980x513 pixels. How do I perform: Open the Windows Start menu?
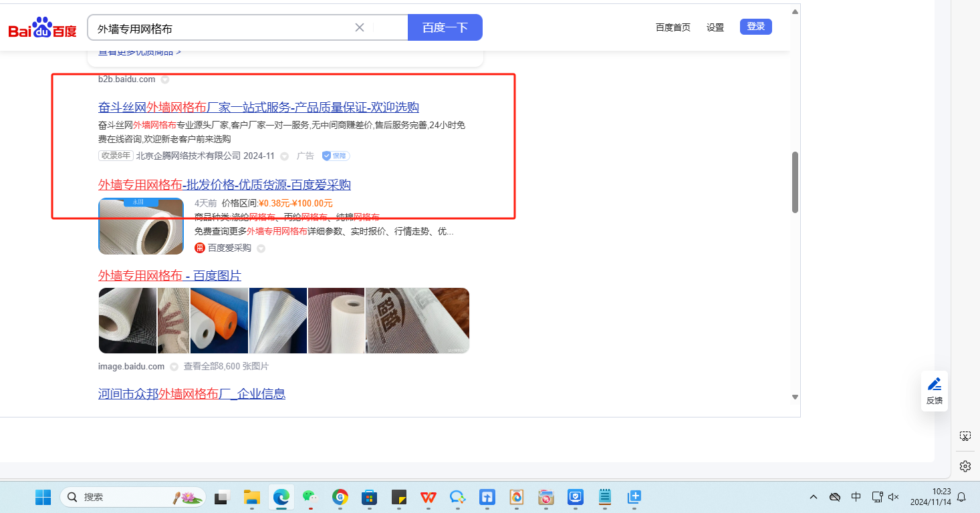pyautogui.click(x=43, y=497)
